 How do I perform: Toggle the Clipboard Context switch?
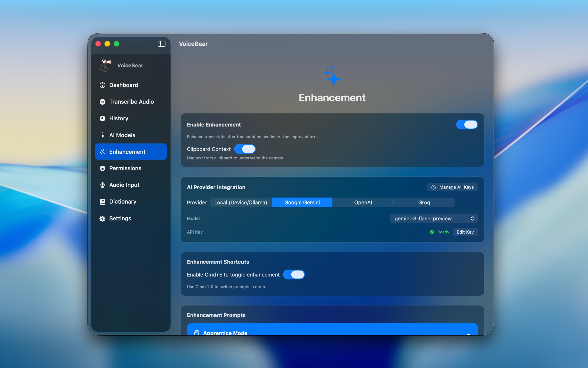[245, 149]
